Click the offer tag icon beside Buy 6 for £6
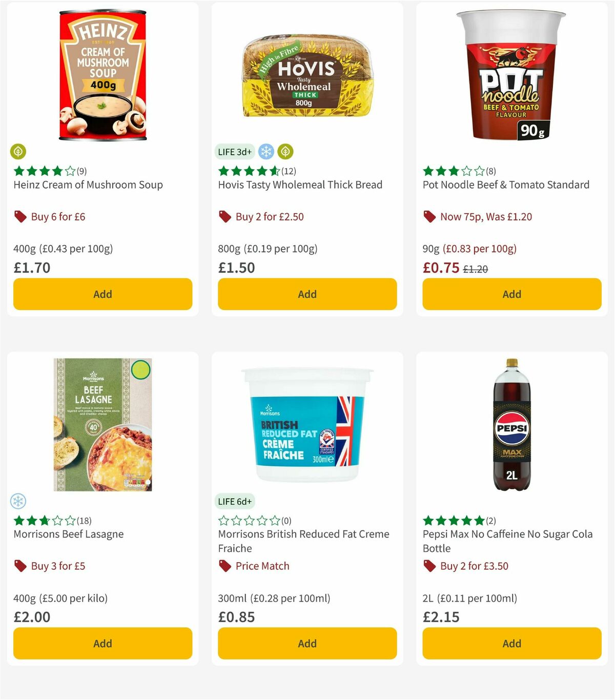 20,217
